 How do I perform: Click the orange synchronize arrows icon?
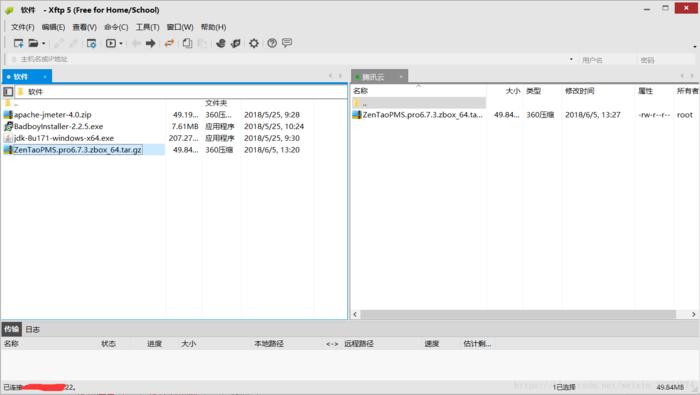(x=169, y=43)
